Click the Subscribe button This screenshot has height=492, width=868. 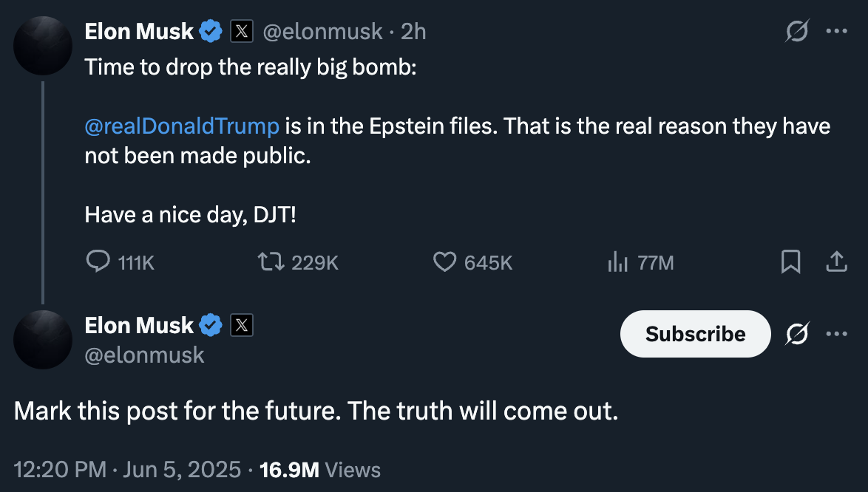pos(695,335)
